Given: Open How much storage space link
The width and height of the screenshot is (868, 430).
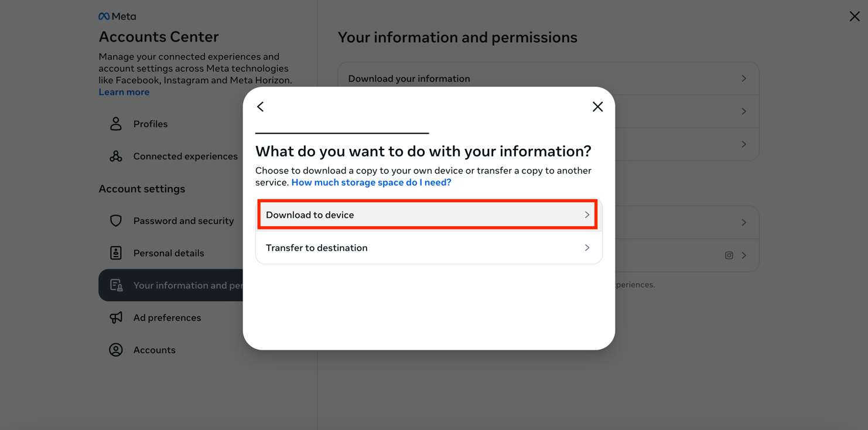Looking at the screenshot, I should click(x=371, y=182).
